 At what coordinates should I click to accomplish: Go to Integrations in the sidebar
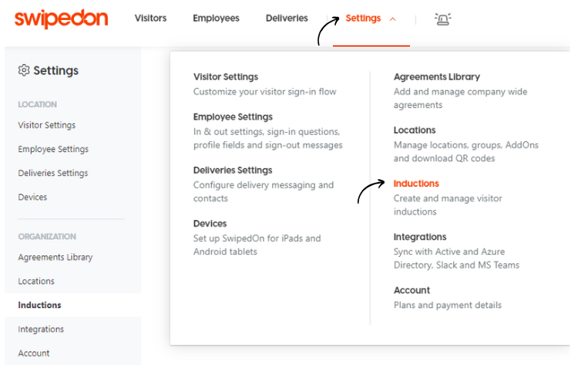41,329
